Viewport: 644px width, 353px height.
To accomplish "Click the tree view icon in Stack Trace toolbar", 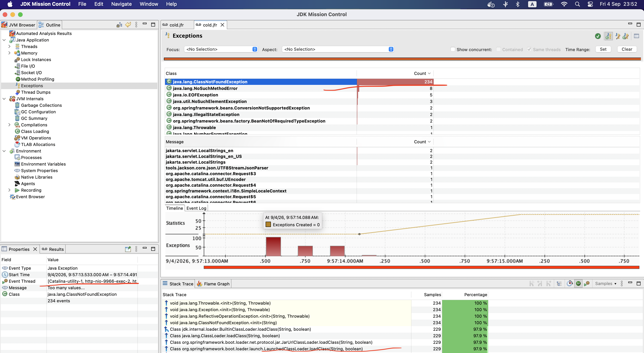I will [559, 283].
